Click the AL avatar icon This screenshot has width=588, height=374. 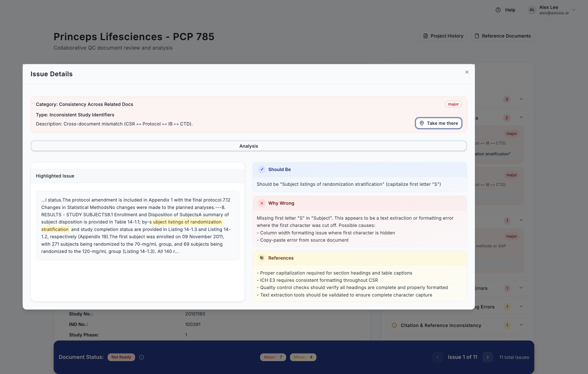[532, 10]
